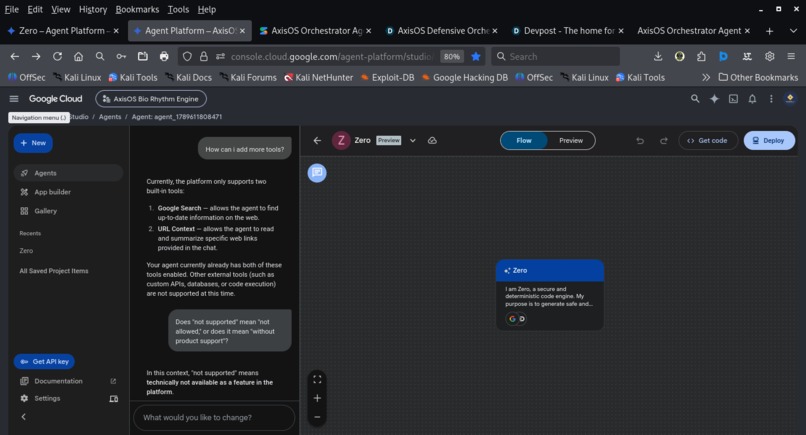Screen dimensions: 806x435
Task: Open App builder in the sidebar
Action: [68, 192]
